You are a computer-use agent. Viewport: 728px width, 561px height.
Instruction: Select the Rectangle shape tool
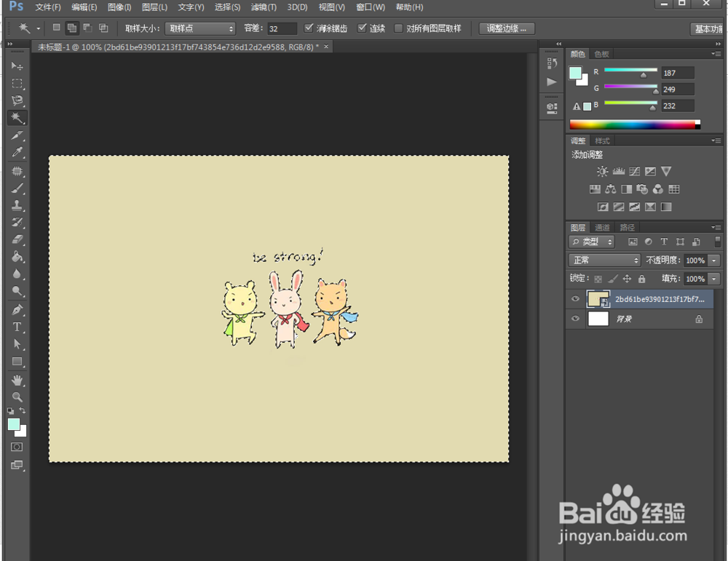[17, 362]
